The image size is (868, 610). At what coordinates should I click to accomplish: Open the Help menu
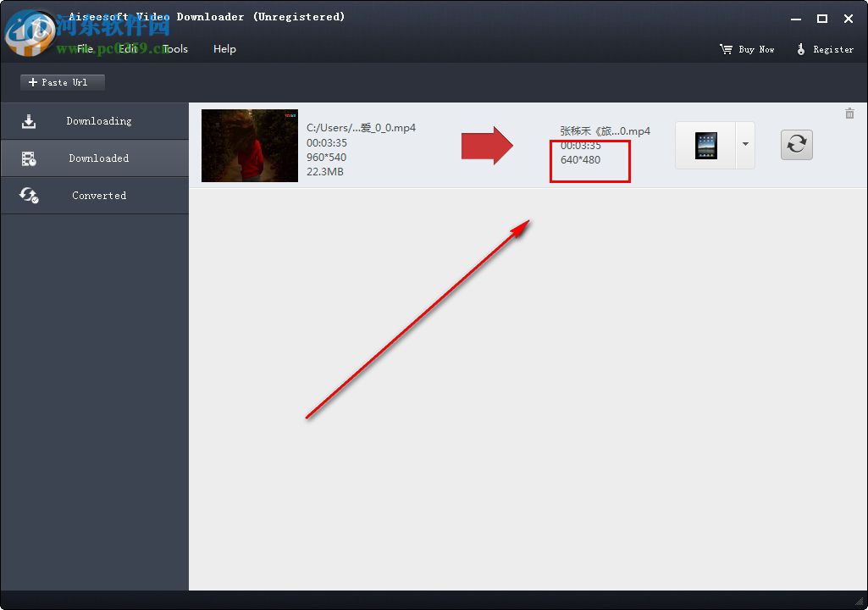click(224, 49)
